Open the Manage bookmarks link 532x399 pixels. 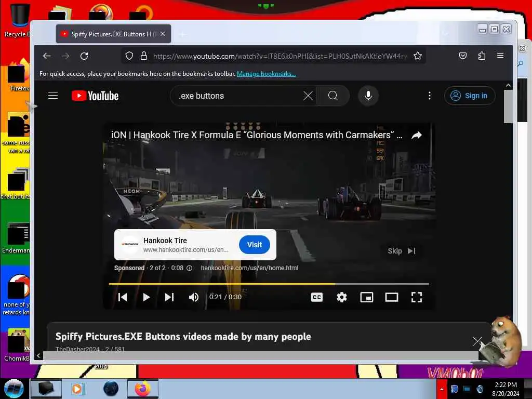267,74
